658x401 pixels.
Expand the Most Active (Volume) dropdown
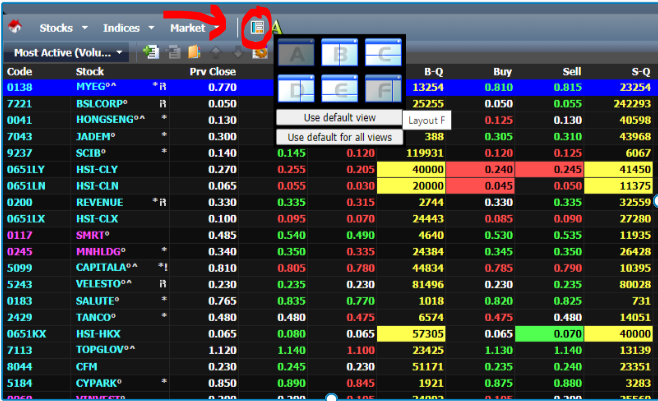pyautogui.click(x=68, y=52)
